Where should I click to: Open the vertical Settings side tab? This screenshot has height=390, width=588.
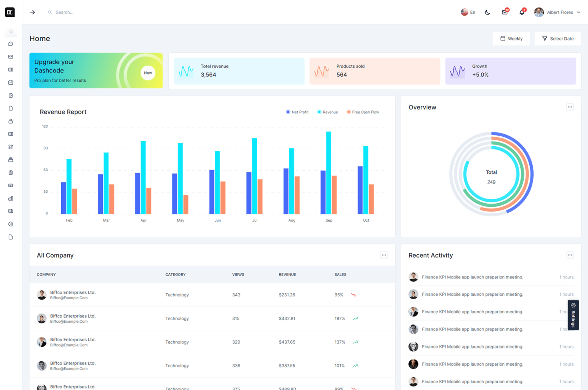coord(573,315)
